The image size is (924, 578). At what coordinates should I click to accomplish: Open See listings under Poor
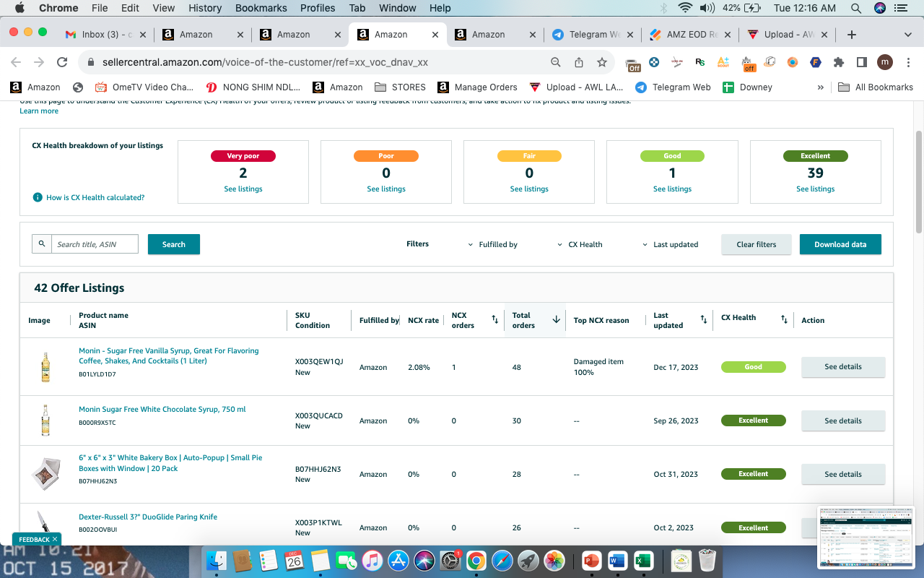386,189
